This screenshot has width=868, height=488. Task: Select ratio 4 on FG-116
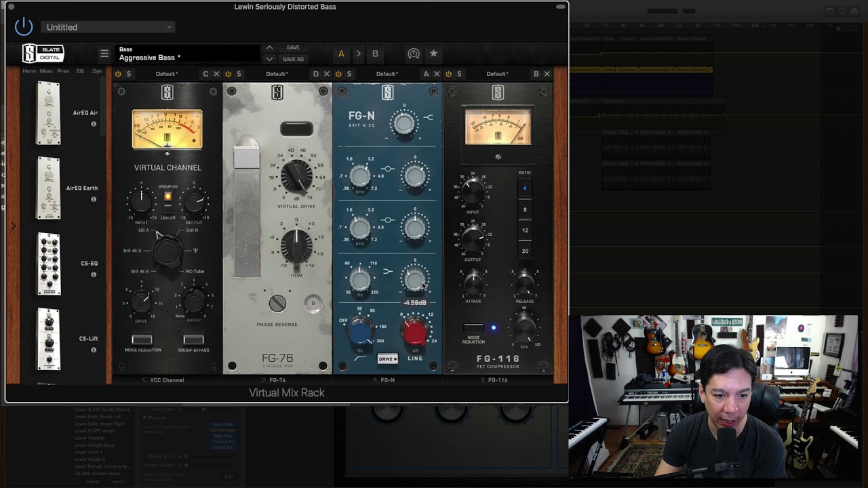524,188
